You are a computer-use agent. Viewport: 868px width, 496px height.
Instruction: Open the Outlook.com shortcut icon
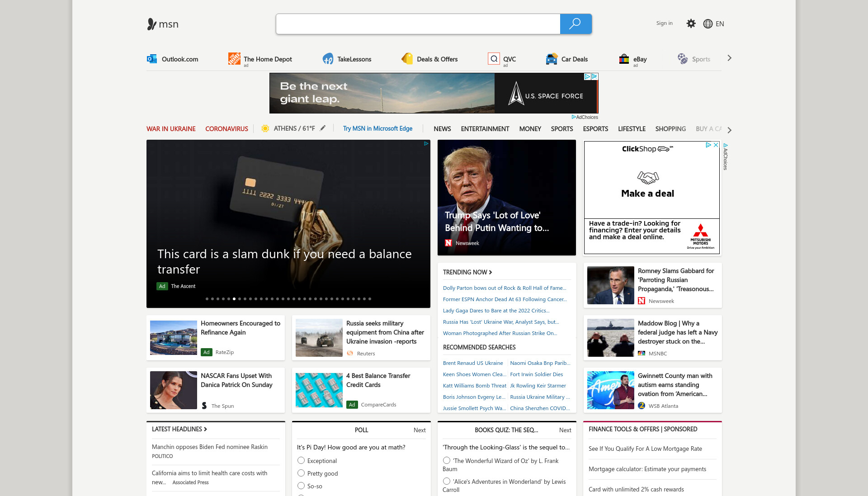pos(152,59)
